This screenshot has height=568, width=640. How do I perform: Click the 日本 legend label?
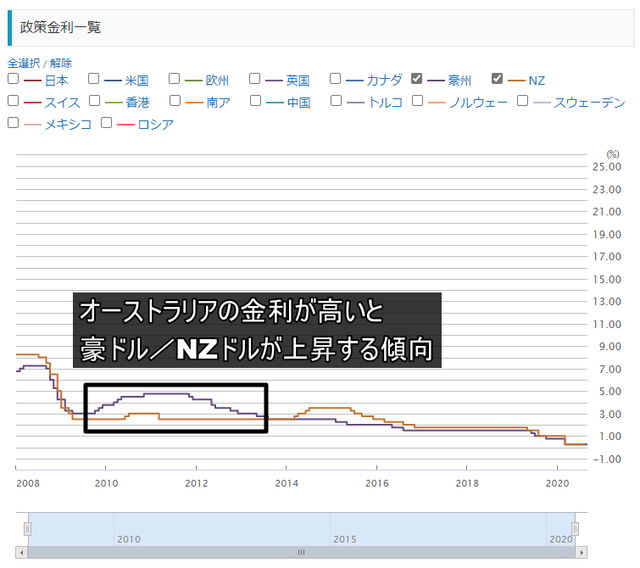56,80
